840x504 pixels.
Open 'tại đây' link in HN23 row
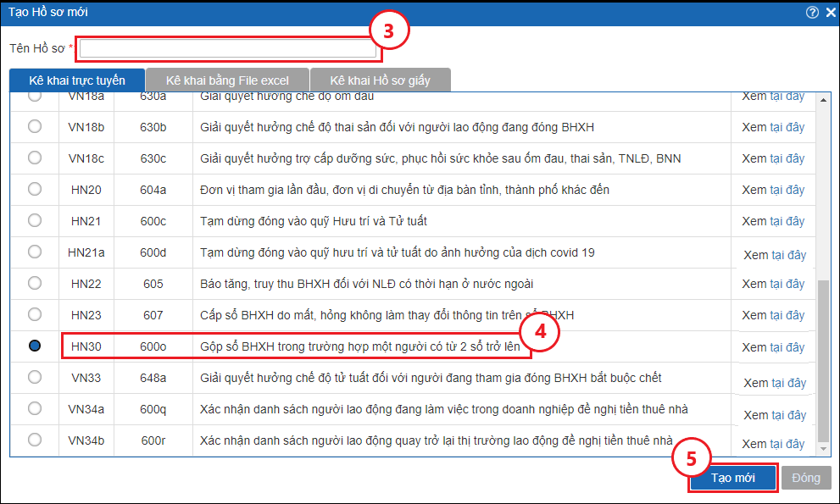coord(787,315)
